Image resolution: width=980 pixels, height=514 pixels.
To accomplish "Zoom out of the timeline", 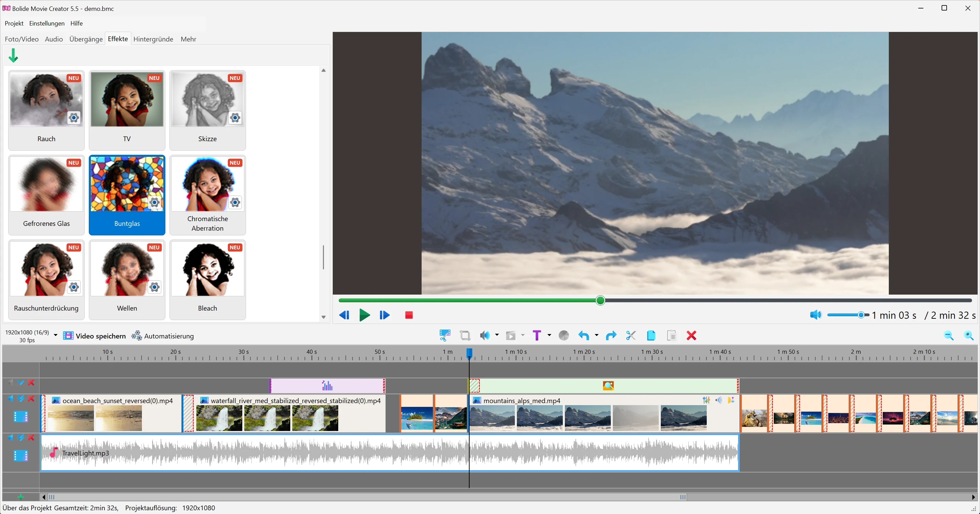I will click(x=948, y=335).
